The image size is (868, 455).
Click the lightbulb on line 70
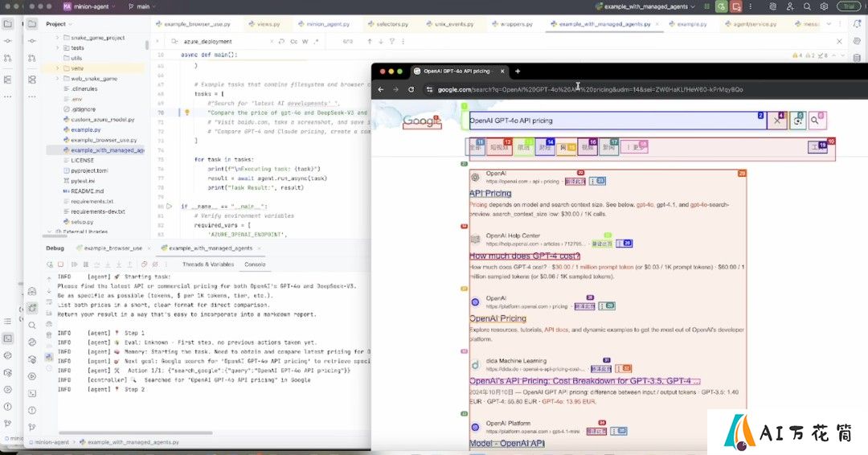pyautogui.click(x=187, y=113)
